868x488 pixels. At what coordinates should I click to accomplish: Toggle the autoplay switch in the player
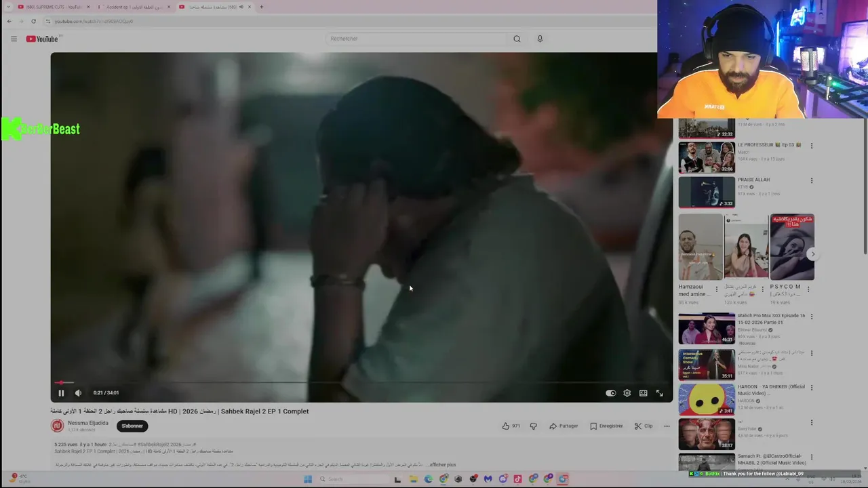pos(610,392)
